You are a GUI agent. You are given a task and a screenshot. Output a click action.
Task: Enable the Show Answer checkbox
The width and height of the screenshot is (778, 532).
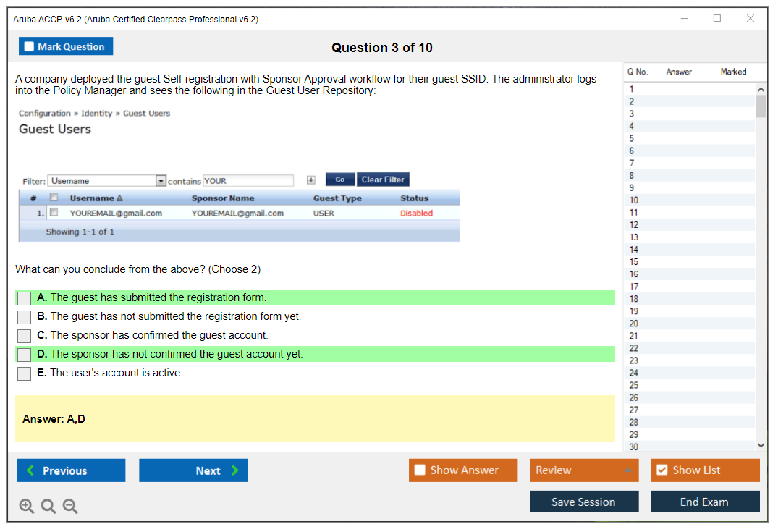coord(420,470)
